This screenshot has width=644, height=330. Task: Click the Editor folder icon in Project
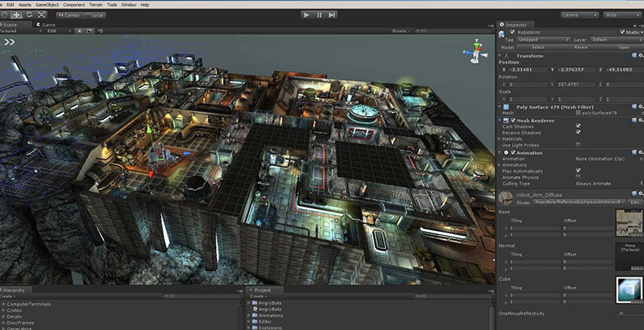coord(255,321)
